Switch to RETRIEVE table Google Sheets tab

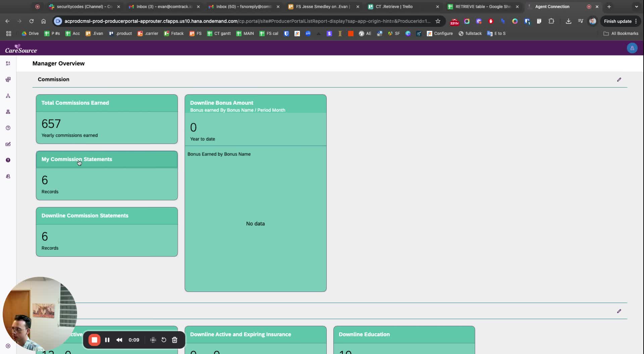483,7
